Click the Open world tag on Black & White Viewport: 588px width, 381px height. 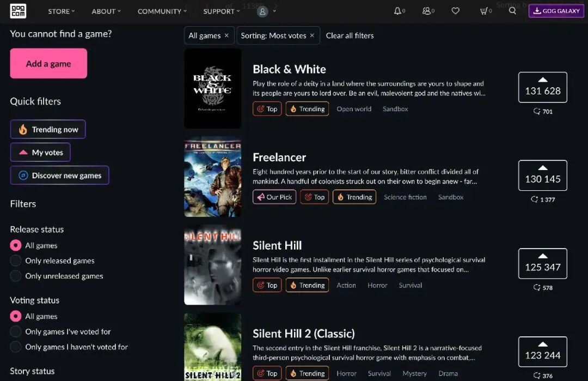point(354,109)
